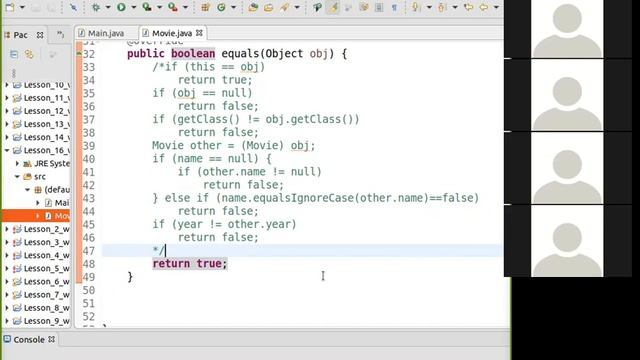
Task: Expand the Lesson_7 project arrow
Action: tap(7, 295)
